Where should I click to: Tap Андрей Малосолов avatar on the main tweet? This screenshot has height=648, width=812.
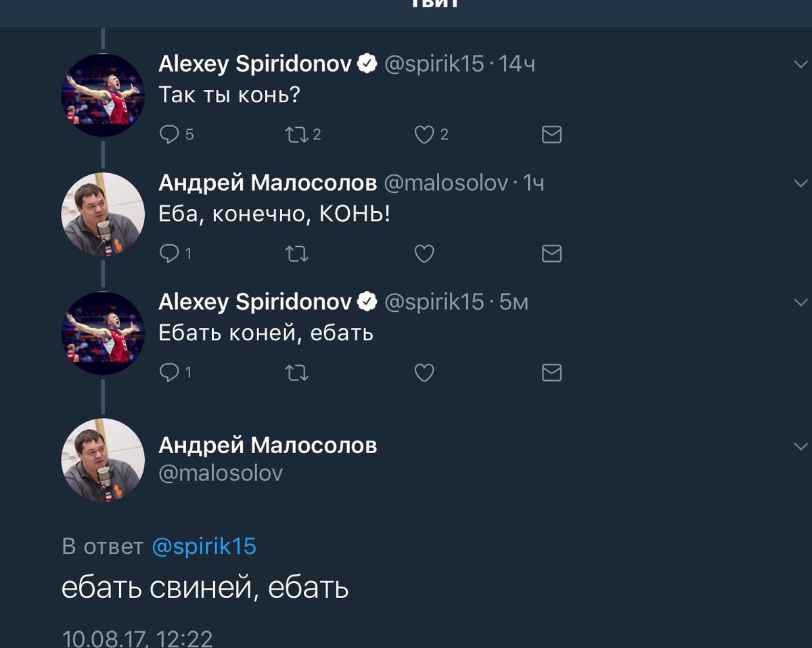coord(103,459)
